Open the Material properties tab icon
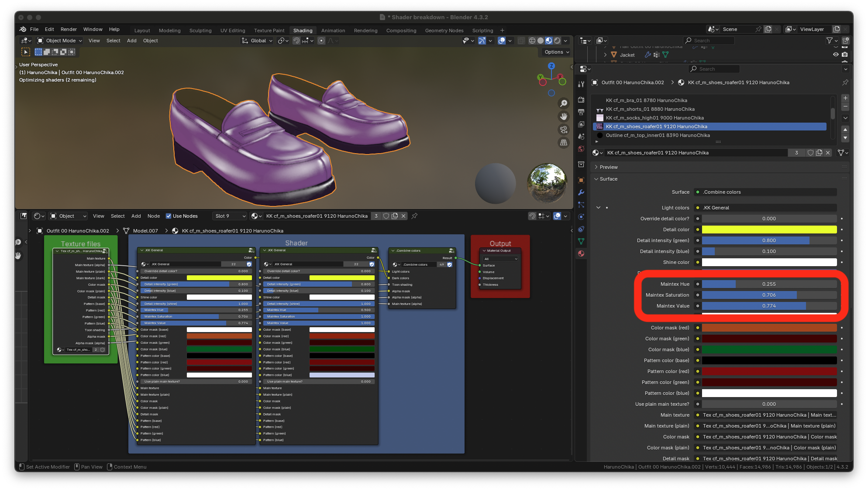This screenshot has width=868, height=490. tap(581, 254)
